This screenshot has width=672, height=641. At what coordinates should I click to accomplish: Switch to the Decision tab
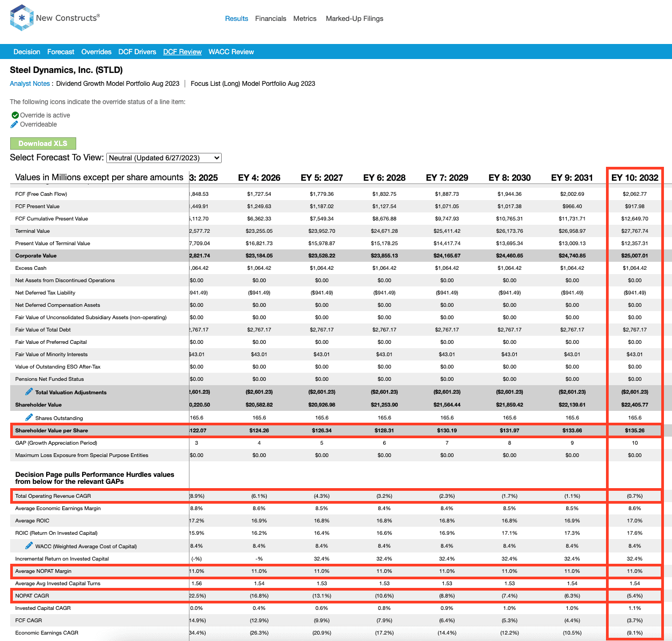[x=27, y=52]
